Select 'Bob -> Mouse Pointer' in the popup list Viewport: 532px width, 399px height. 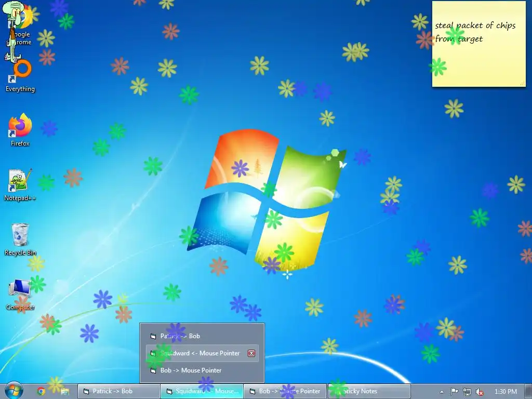[202, 370]
